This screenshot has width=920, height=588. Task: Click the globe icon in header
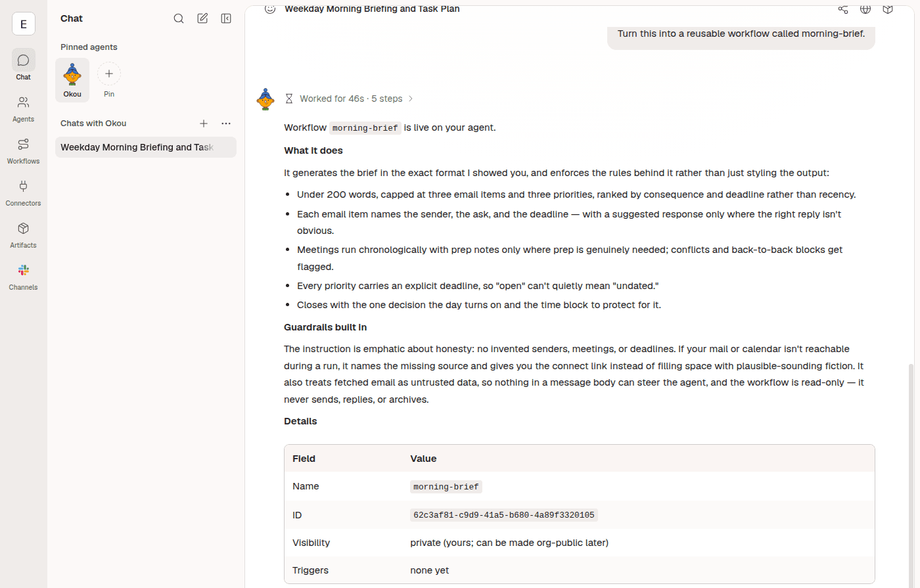pos(865,9)
